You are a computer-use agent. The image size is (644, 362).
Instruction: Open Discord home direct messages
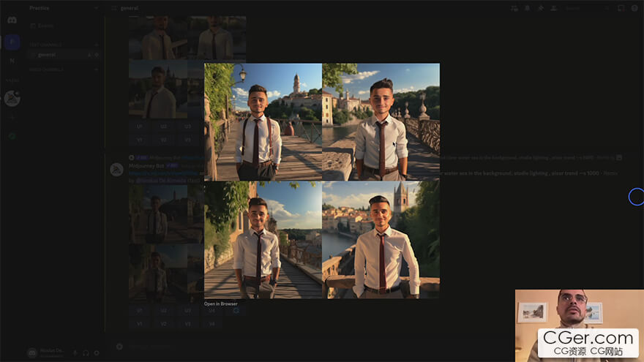click(x=12, y=20)
